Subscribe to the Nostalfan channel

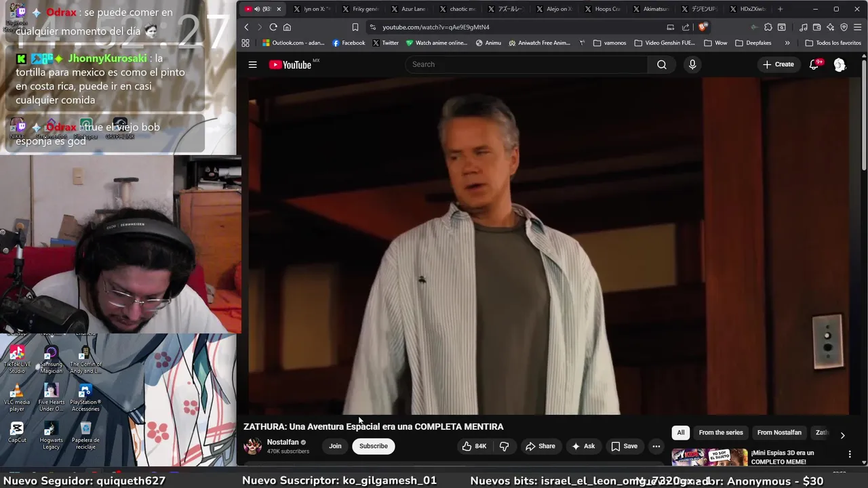click(373, 446)
